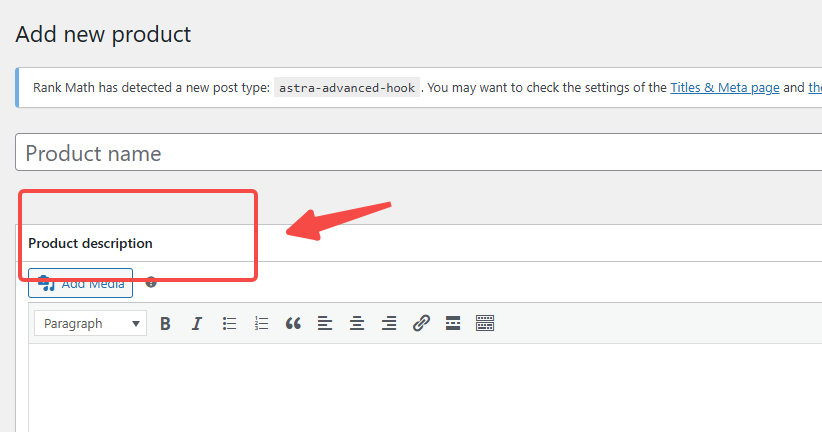Click the info icon beside Add Media
This screenshot has height=432, width=822.
click(151, 282)
